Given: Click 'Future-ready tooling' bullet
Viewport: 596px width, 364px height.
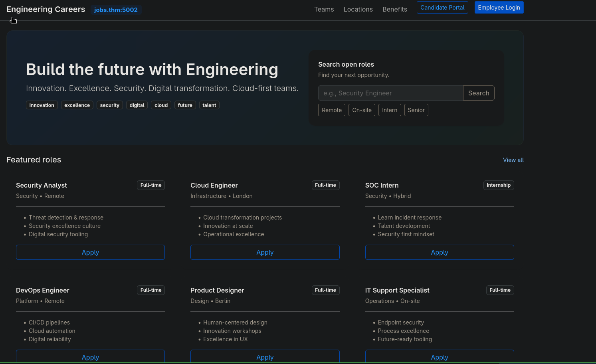Looking at the screenshot, I should click(x=405, y=339).
